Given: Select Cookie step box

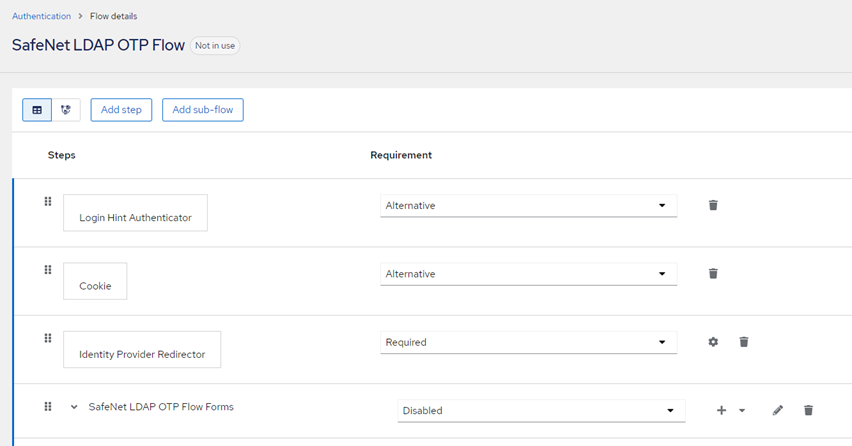Looking at the screenshot, I should pos(95,281).
